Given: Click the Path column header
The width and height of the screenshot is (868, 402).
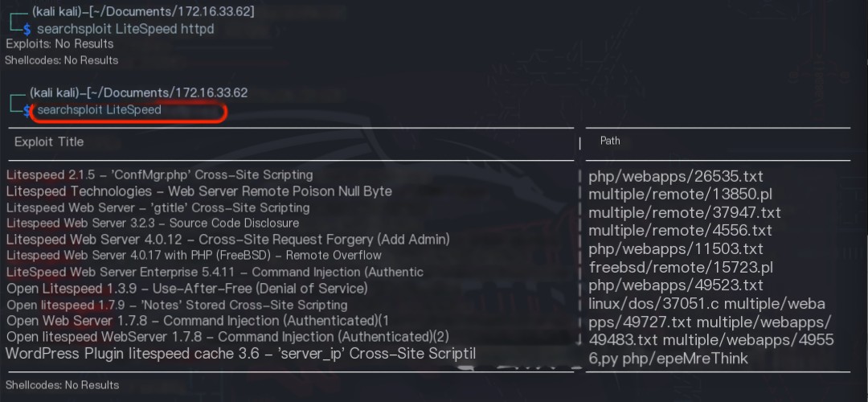Looking at the screenshot, I should 610,141.
